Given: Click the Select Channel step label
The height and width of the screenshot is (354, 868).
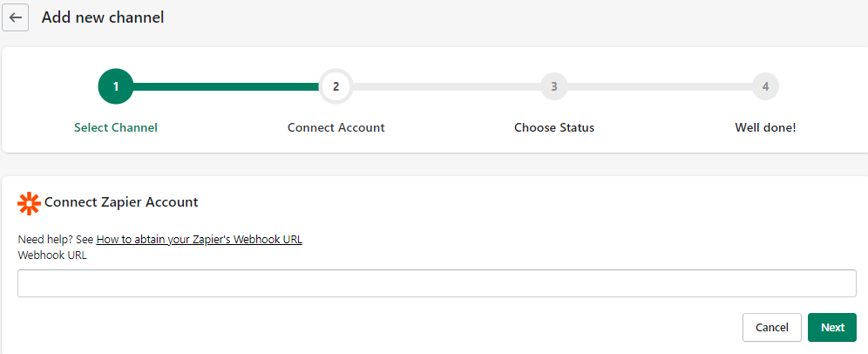Looking at the screenshot, I should click(116, 127).
